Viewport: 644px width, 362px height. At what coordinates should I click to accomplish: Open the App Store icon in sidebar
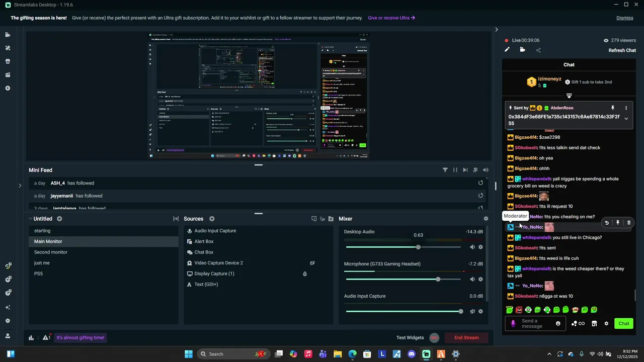point(8,61)
